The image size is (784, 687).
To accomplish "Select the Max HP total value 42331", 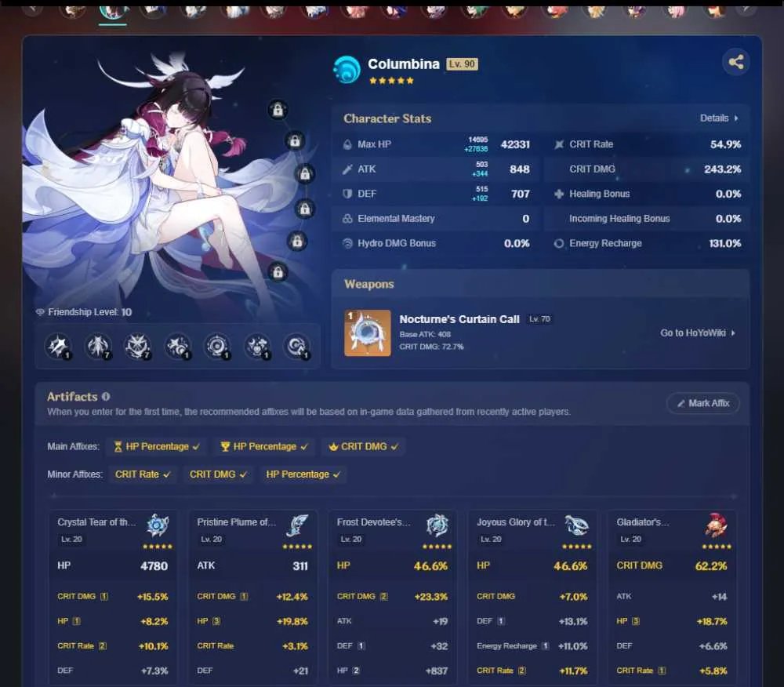I will 515,144.
